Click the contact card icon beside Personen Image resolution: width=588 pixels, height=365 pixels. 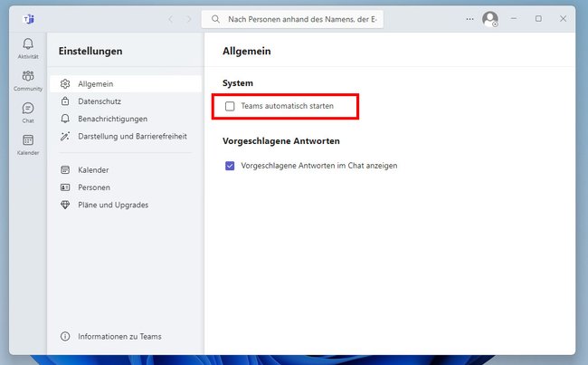click(65, 187)
